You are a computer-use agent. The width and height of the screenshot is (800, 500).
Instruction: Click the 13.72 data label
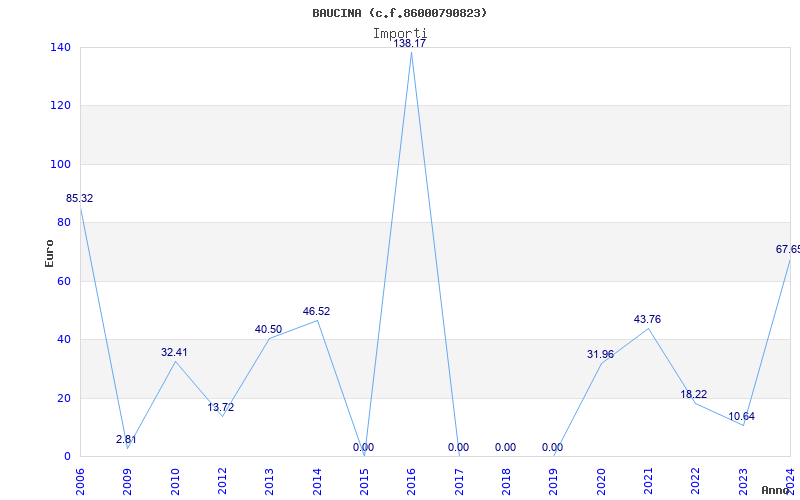pos(221,407)
